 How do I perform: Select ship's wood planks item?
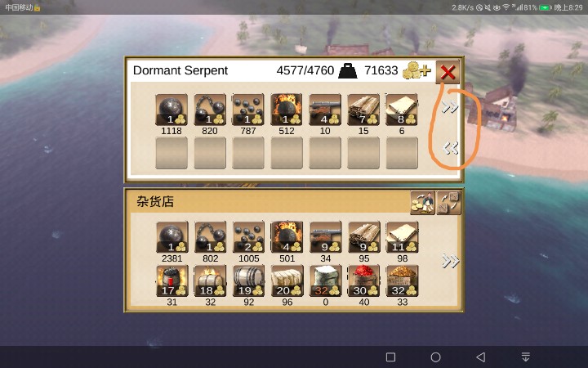[x=363, y=110]
